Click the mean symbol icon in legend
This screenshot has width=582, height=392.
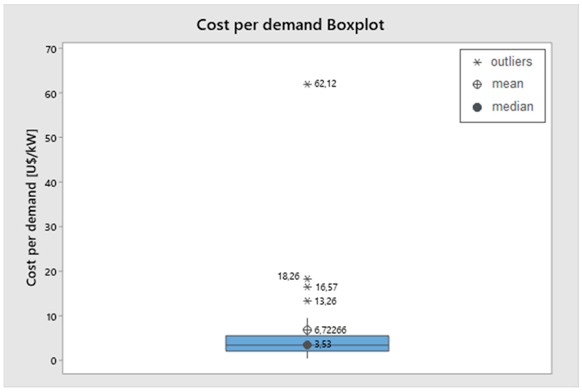(x=477, y=84)
